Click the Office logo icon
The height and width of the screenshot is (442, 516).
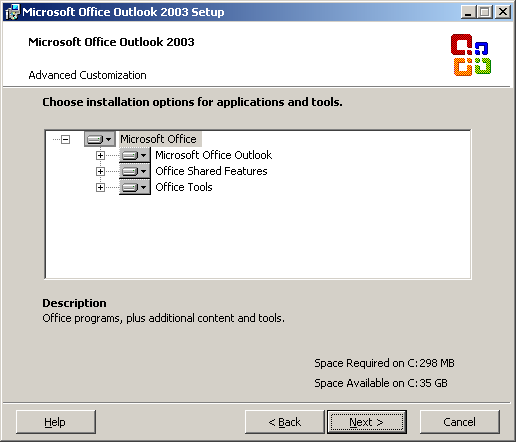tap(471, 55)
